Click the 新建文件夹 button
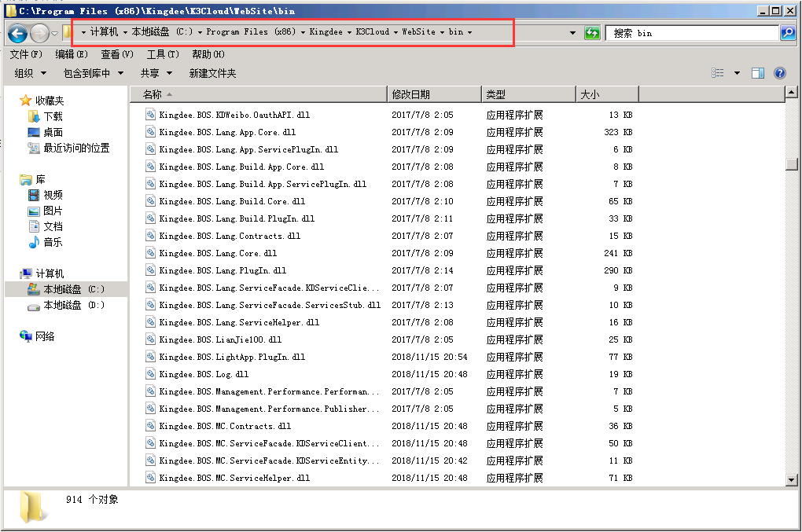 (x=212, y=74)
